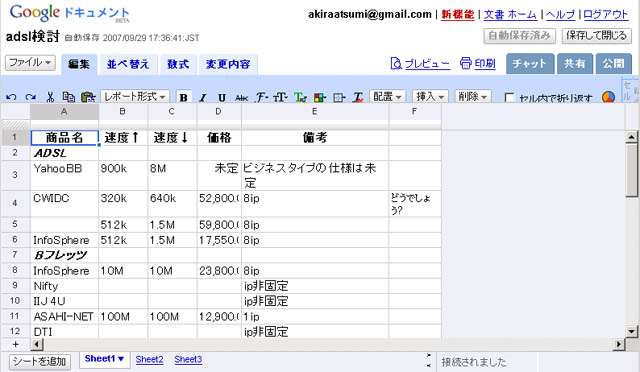Click the cell borders icon
The image size is (640, 372).
[x=339, y=97]
